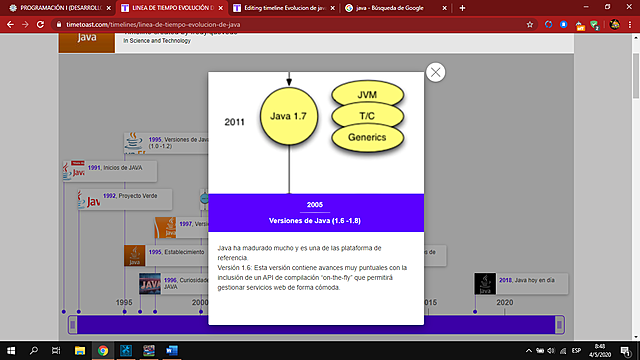Click the 1991 timeline marker dot
Image resolution: width=640 pixels, height=360 pixels.
coord(64,312)
